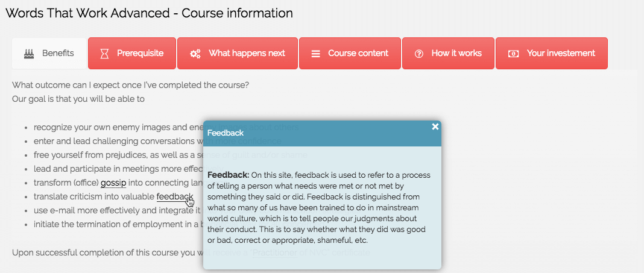Click the underlined gossip glossary link
The image size is (644, 273).
[113, 183]
